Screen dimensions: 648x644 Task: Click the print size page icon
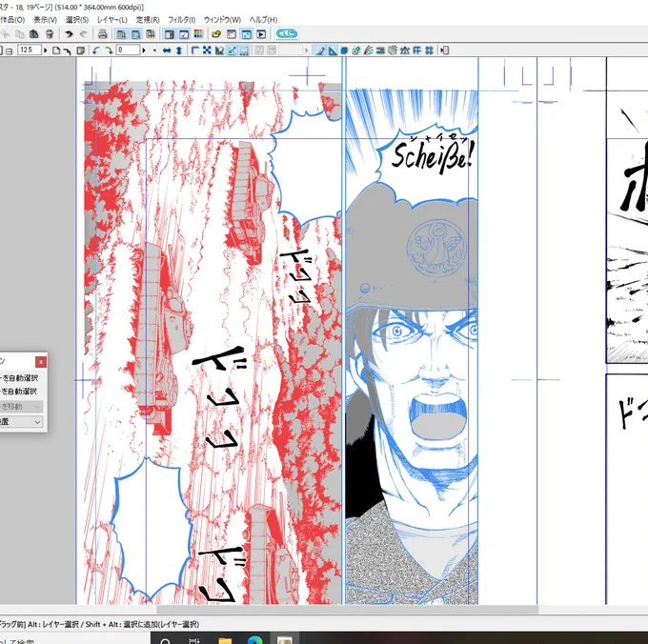point(81,50)
